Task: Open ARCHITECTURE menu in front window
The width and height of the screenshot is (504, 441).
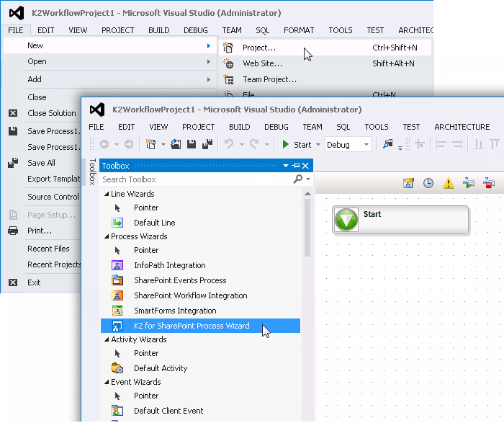Action: [462, 127]
